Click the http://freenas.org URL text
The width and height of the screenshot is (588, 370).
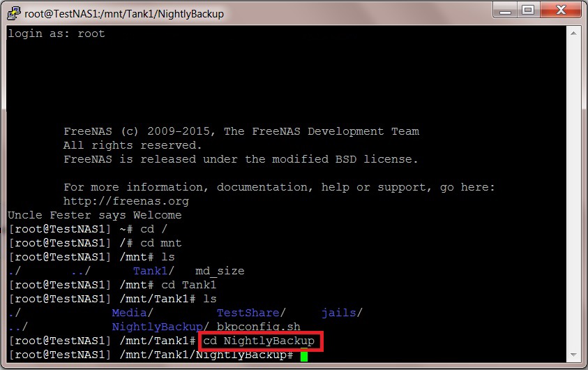click(126, 201)
